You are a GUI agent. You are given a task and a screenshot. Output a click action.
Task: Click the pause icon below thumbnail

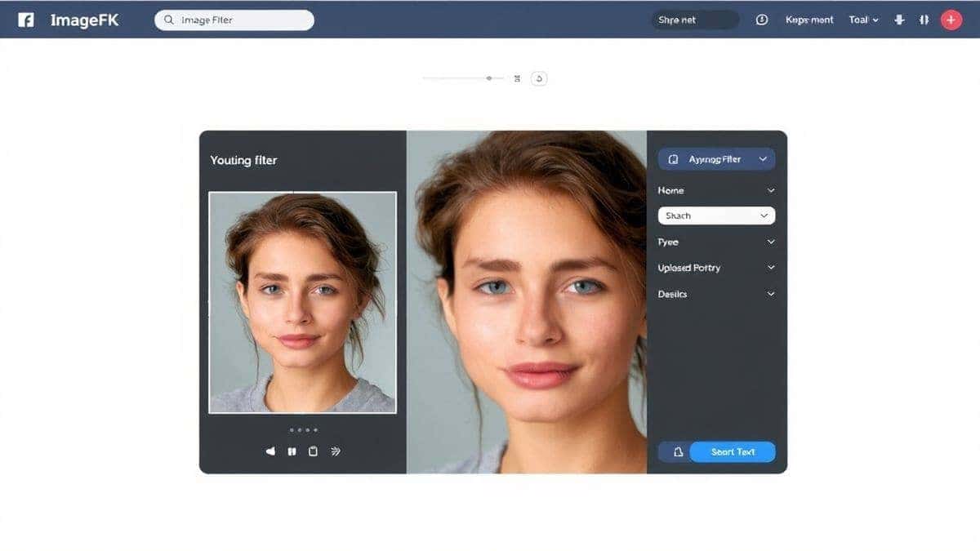pyautogui.click(x=292, y=451)
